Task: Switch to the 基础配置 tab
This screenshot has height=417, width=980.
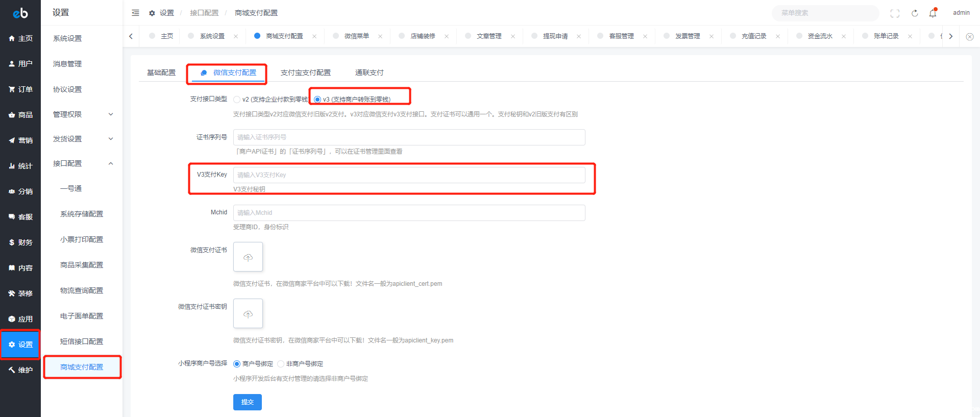Action: [161, 72]
